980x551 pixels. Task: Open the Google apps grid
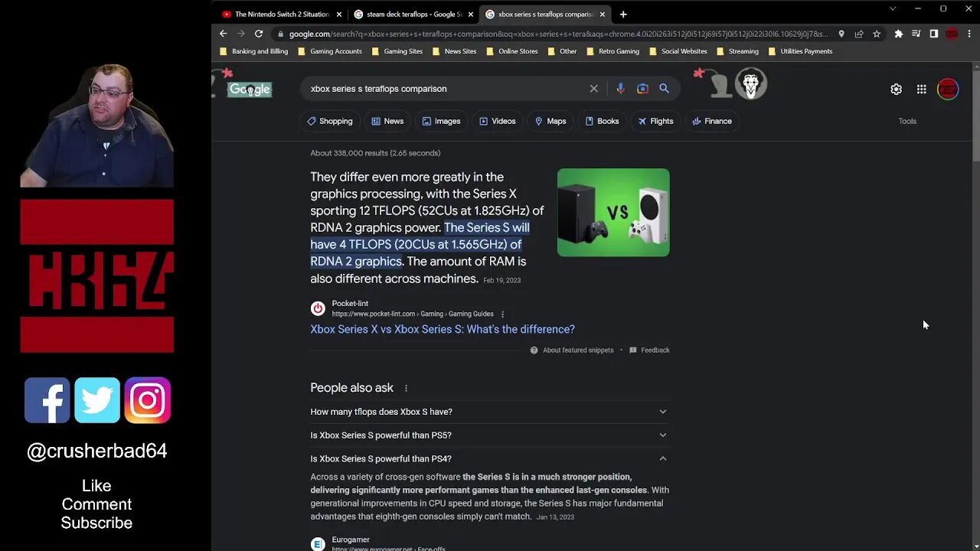tap(922, 90)
